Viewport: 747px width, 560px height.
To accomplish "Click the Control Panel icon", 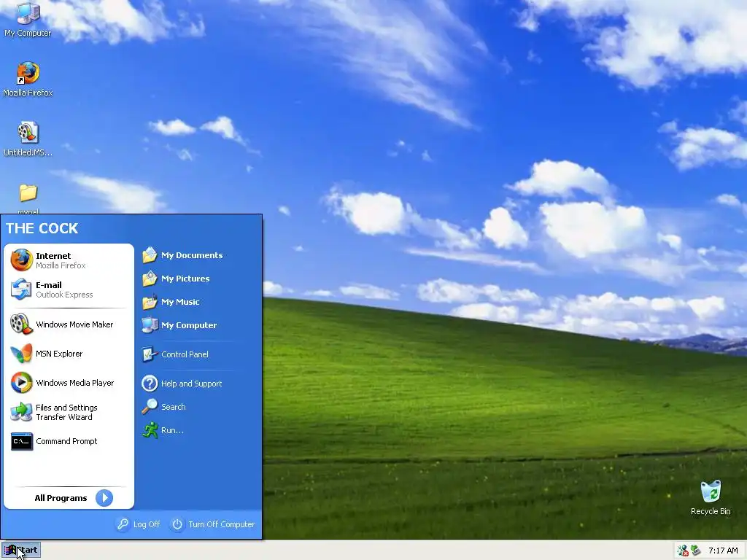I will point(150,354).
